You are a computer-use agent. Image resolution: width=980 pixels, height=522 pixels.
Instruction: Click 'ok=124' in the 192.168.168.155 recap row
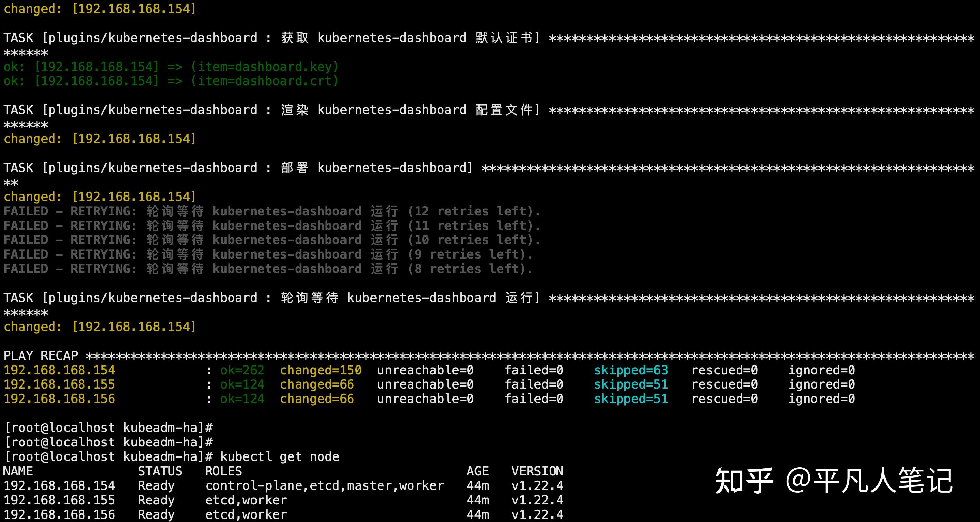(x=242, y=384)
